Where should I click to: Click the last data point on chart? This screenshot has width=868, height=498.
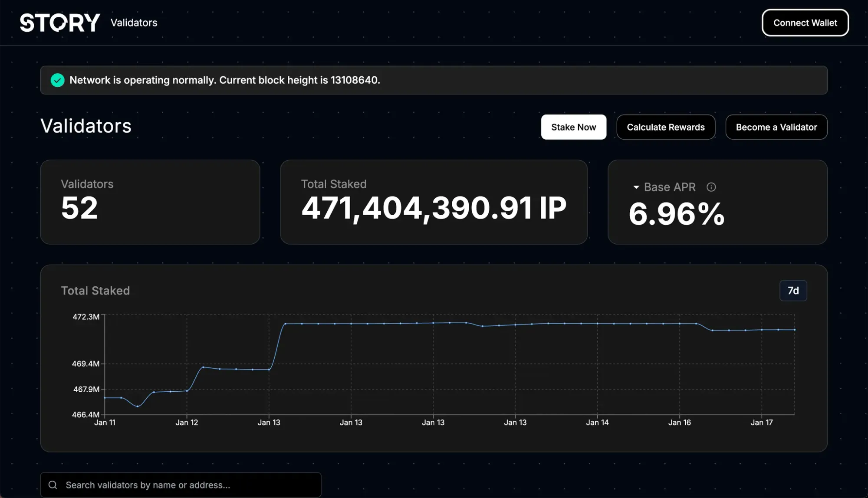795,330
